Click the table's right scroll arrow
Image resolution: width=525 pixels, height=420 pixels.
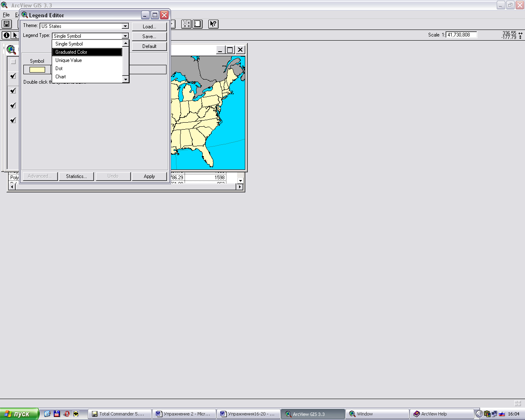click(240, 187)
